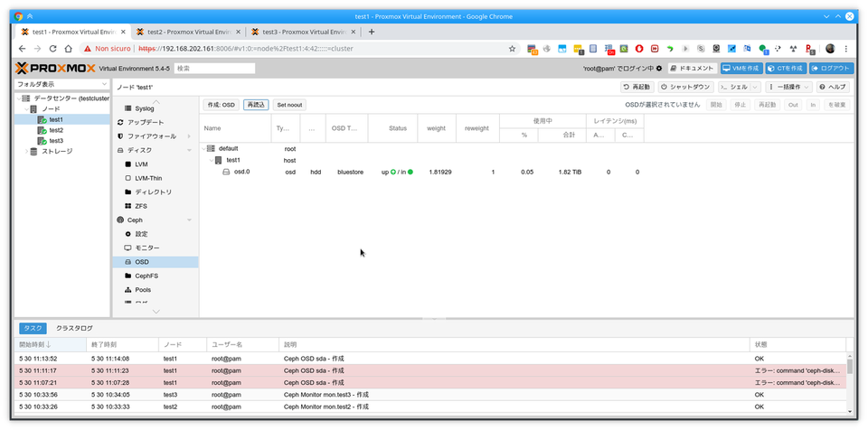Expand the シェル dropdown arrow
The height and width of the screenshot is (430, 868).
(757, 87)
